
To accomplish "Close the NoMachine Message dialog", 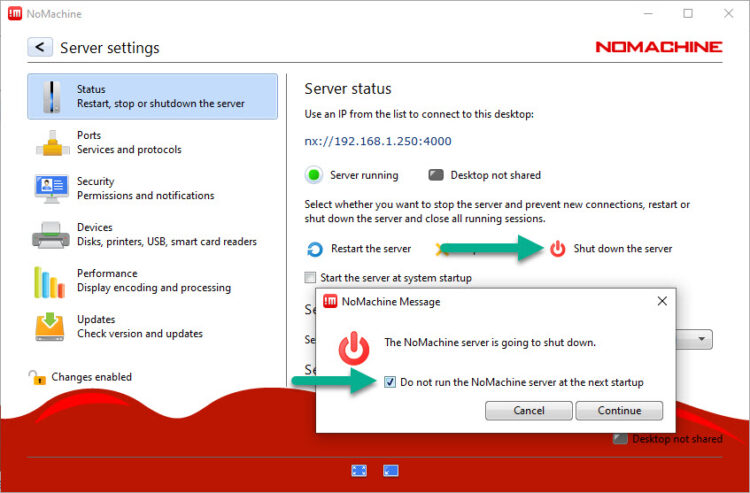I will pyautogui.click(x=661, y=301).
